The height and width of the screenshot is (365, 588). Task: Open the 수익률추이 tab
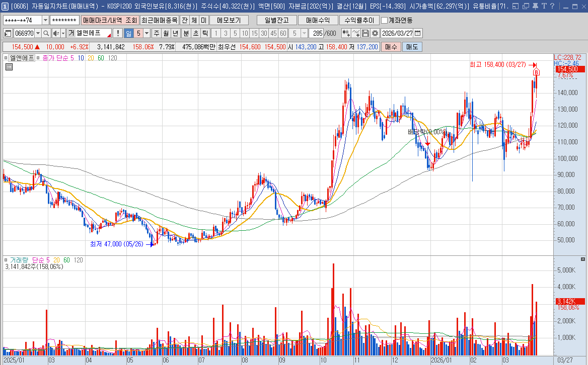[359, 20]
